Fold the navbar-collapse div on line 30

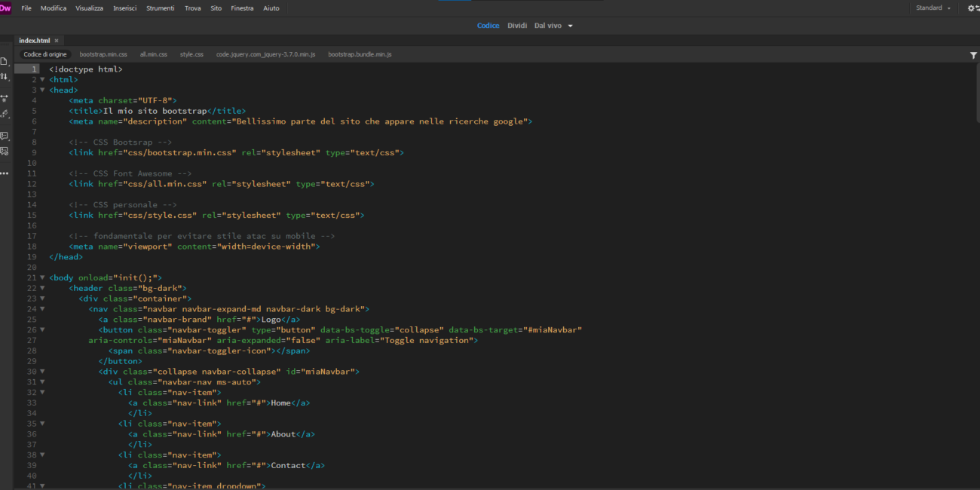pos(42,372)
